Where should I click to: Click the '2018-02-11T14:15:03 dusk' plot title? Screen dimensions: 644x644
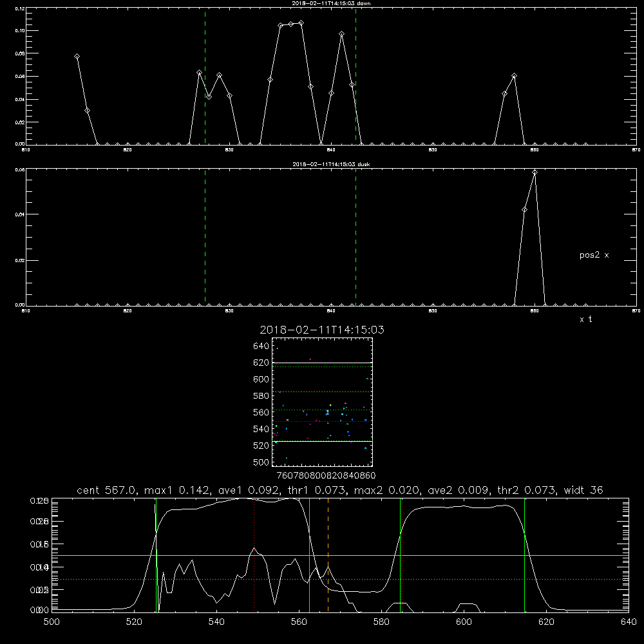331,164
